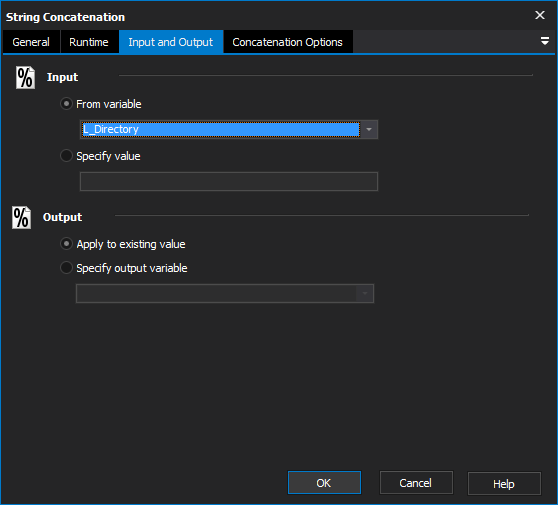Switch to the Runtime tab

click(89, 42)
